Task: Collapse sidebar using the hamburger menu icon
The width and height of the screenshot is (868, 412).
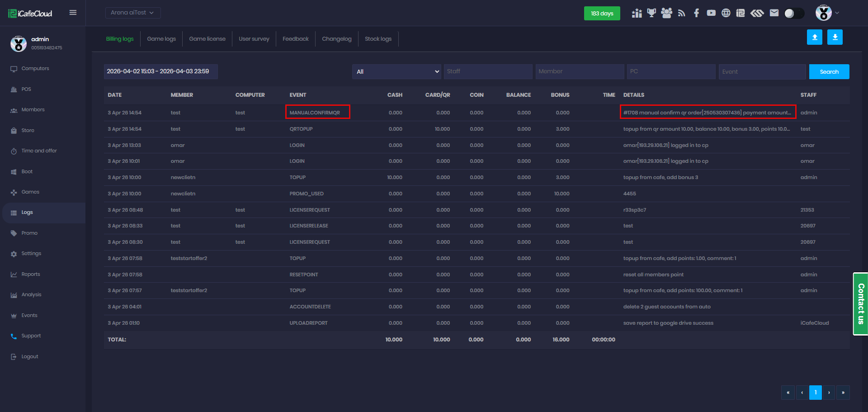Action: tap(73, 13)
